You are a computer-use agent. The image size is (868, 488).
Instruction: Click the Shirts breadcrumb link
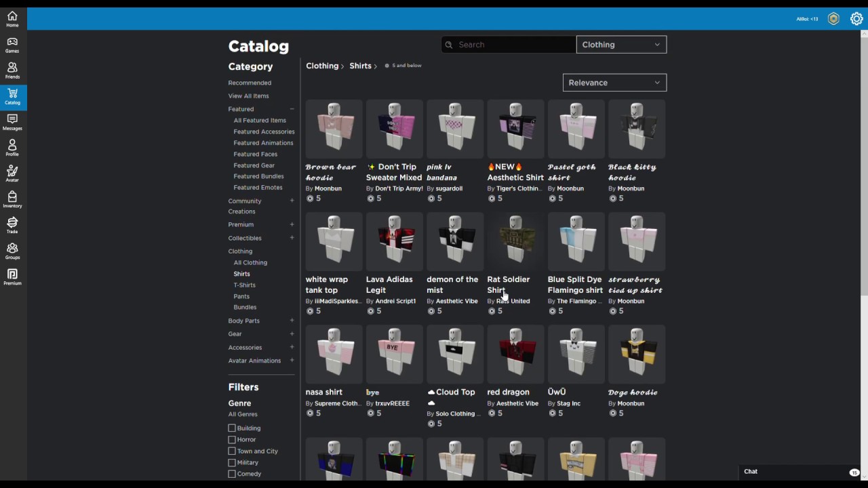pyautogui.click(x=360, y=66)
